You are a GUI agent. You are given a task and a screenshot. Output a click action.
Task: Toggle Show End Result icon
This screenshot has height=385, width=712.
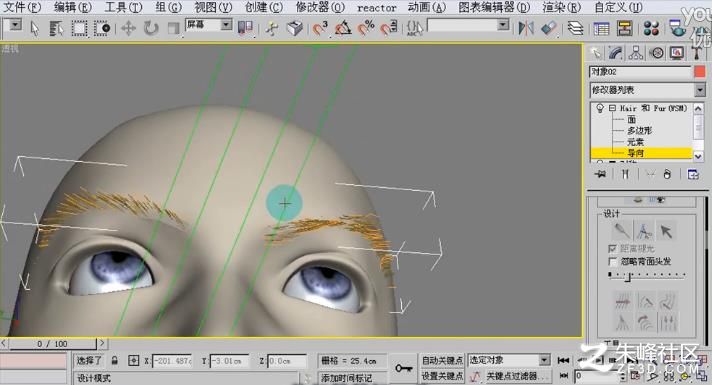625,174
